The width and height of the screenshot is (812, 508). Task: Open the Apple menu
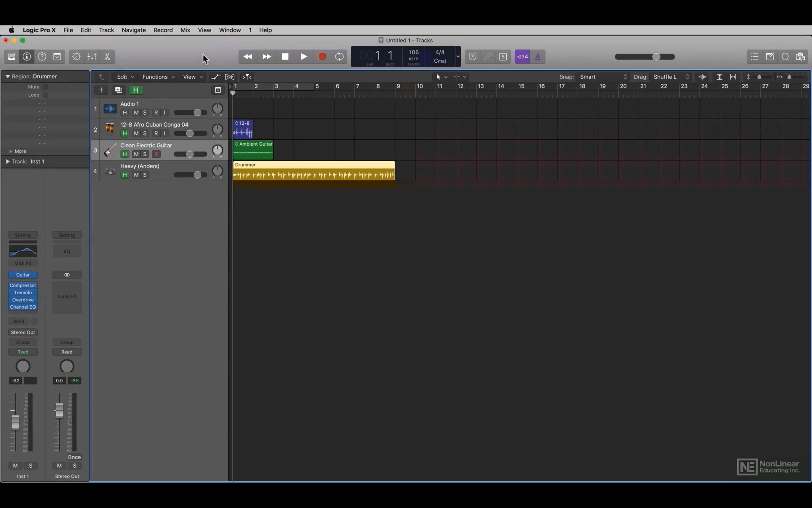click(x=12, y=30)
